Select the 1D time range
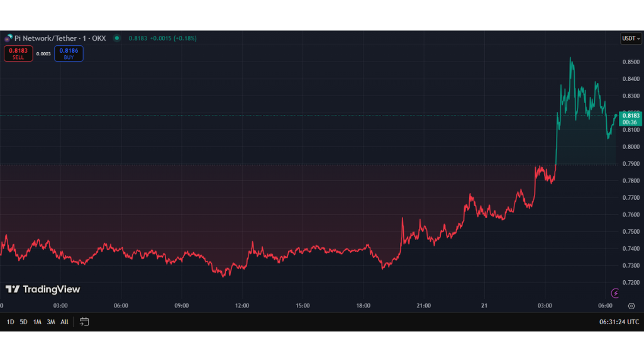The height and width of the screenshot is (362, 644). pos(10,322)
